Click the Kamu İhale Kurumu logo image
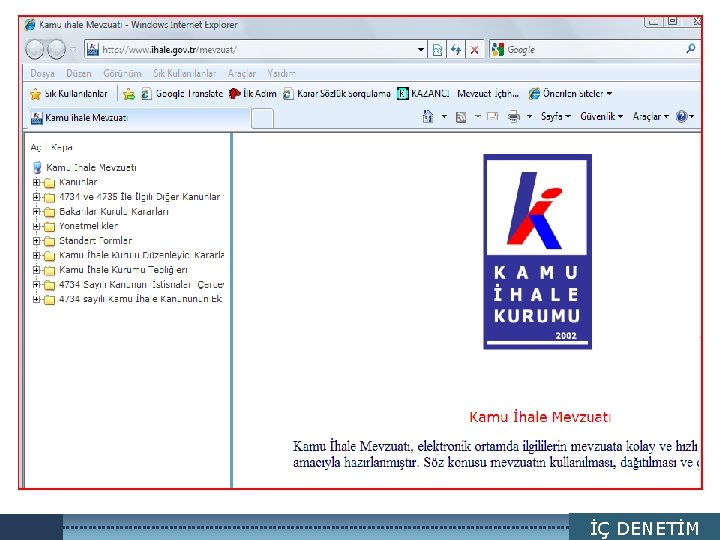 pos(538,252)
